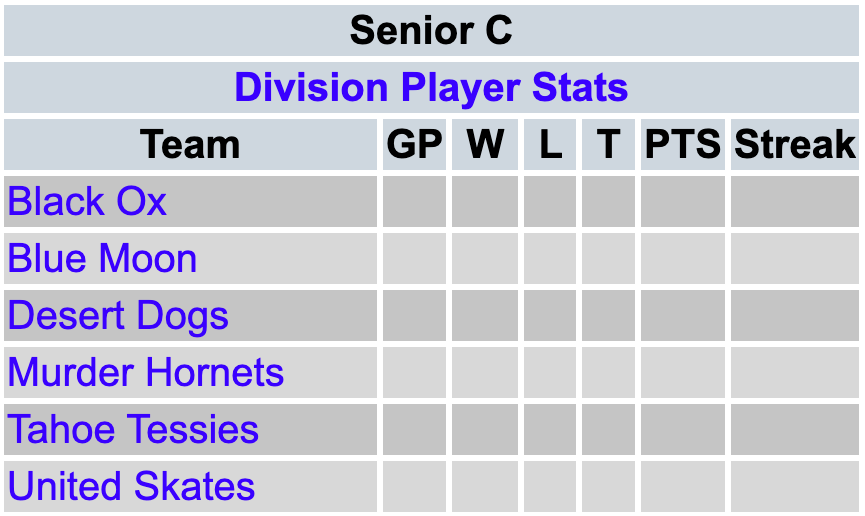The height and width of the screenshot is (516, 865).
Task: Click the L column header
Action: click(550, 145)
